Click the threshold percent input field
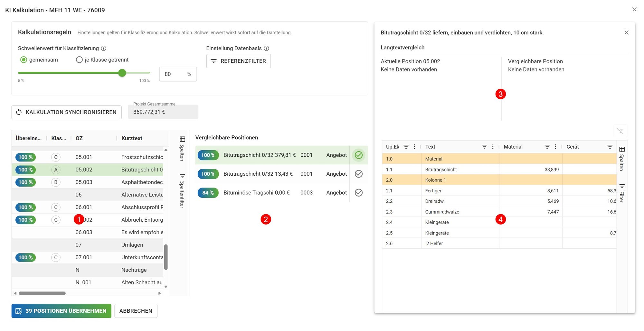644x331 pixels. click(178, 74)
